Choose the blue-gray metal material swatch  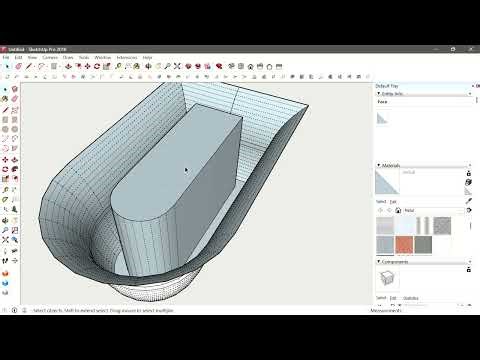click(385, 245)
